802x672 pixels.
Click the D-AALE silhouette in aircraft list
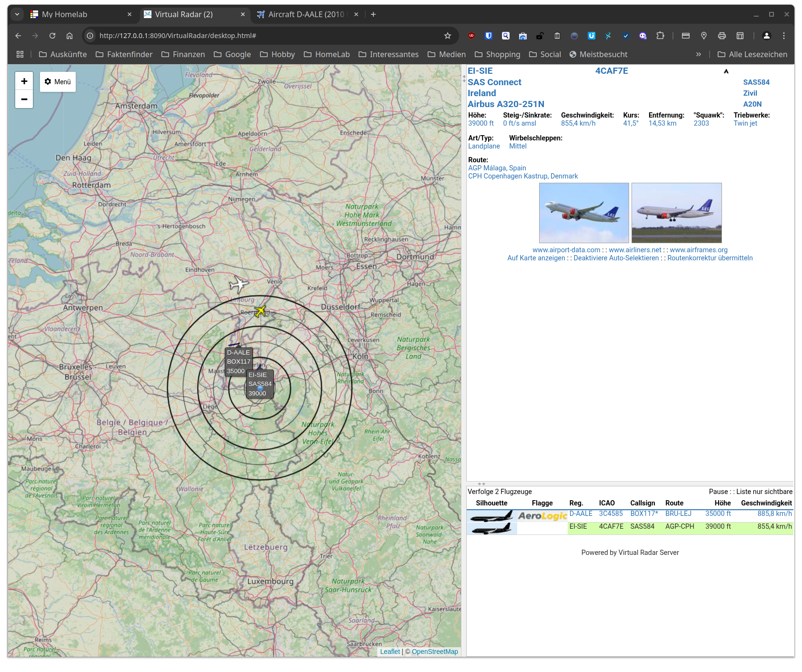point(491,516)
